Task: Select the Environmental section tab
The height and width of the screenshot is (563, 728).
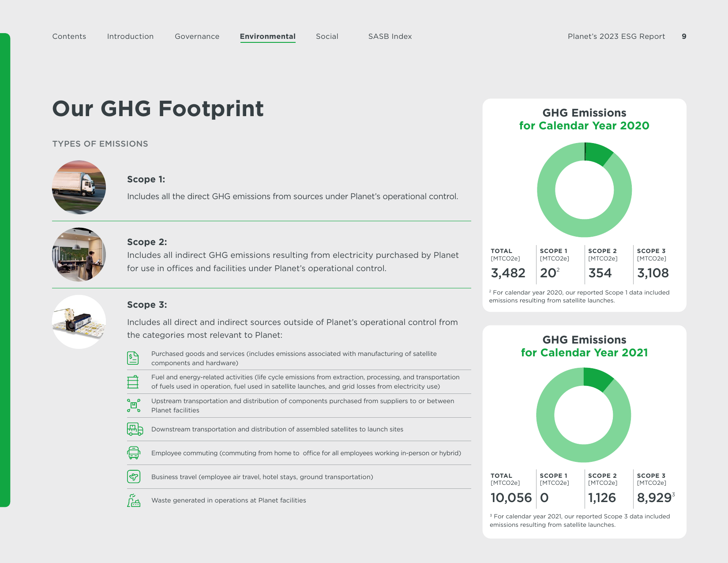Action: point(268,37)
